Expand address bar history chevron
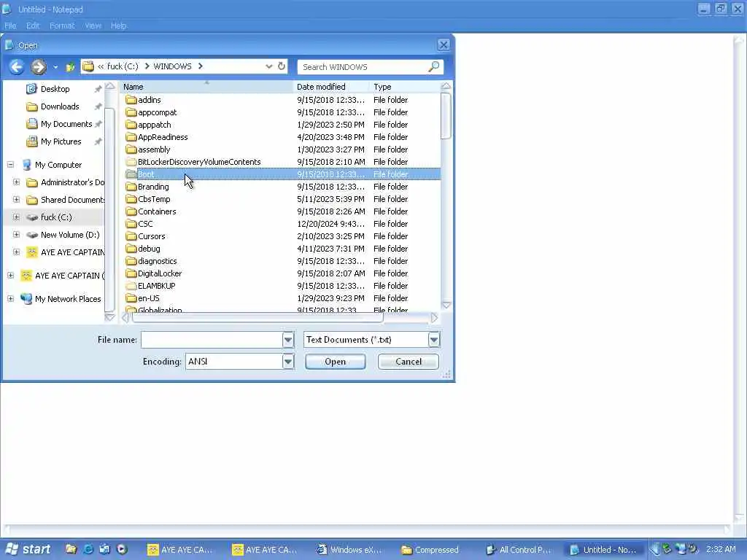The height and width of the screenshot is (560, 747). click(x=268, y=66)
